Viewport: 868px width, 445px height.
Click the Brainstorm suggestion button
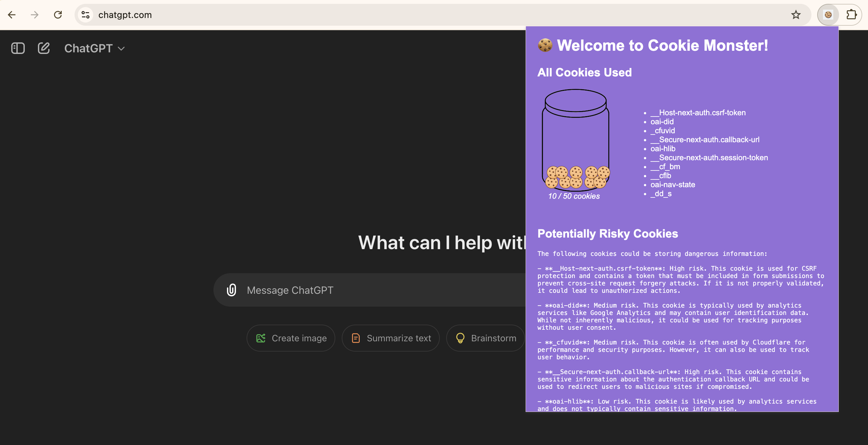click(485, 338)
